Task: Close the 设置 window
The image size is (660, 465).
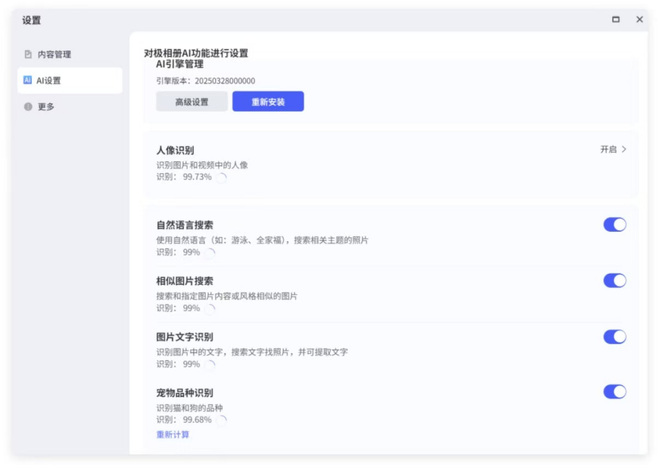Action: (x=639, y=19)
